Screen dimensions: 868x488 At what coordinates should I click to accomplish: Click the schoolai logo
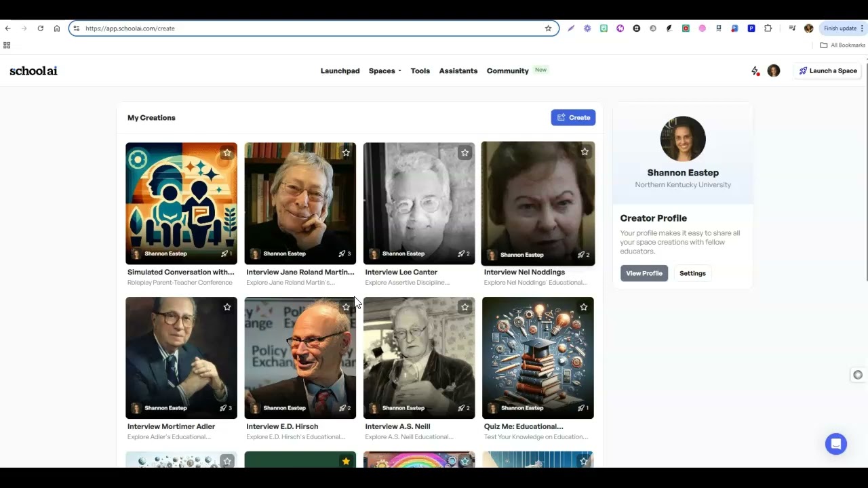tap(33, 70)
